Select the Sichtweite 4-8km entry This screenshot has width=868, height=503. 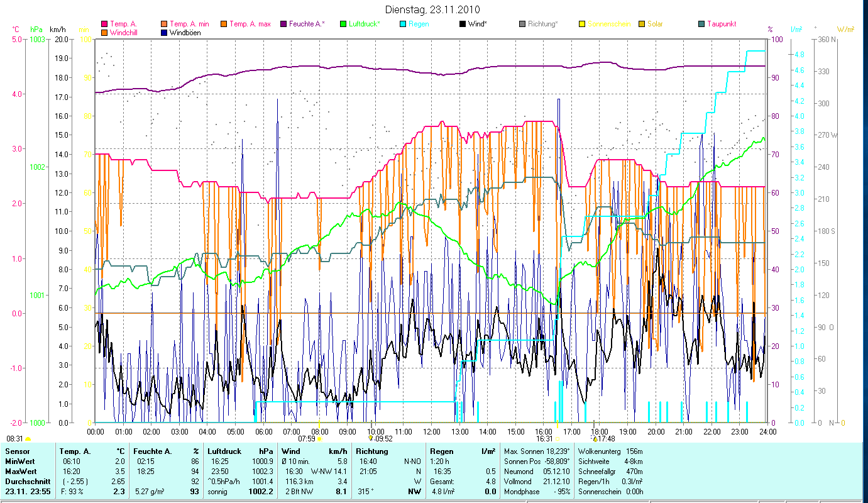pyautogui.click(x=611, y=462)
